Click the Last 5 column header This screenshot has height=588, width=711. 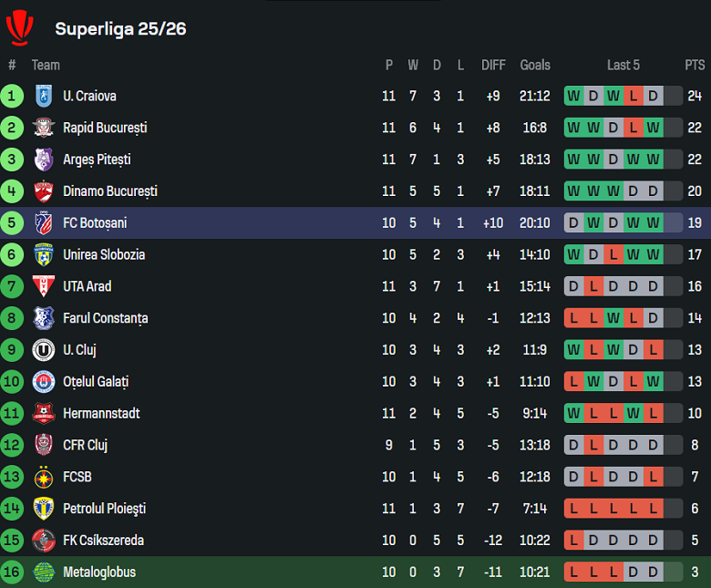point(623,65)
